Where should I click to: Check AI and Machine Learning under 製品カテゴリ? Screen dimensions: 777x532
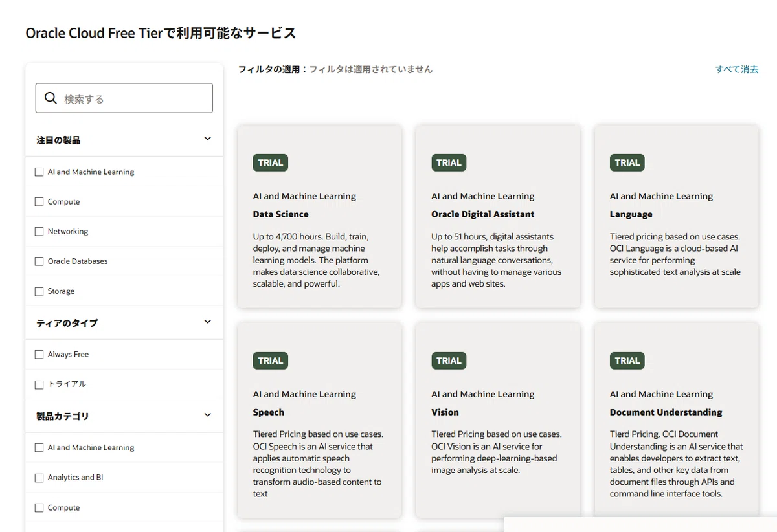point(39,448)
